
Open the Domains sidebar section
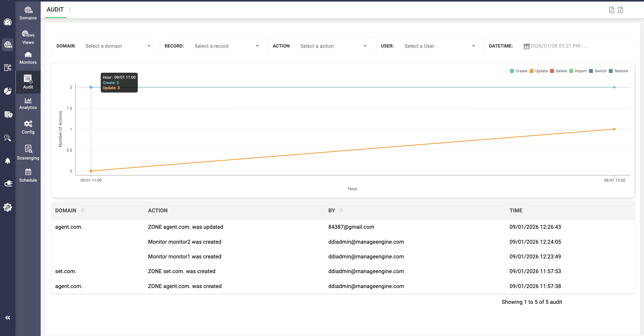[28, 13]
